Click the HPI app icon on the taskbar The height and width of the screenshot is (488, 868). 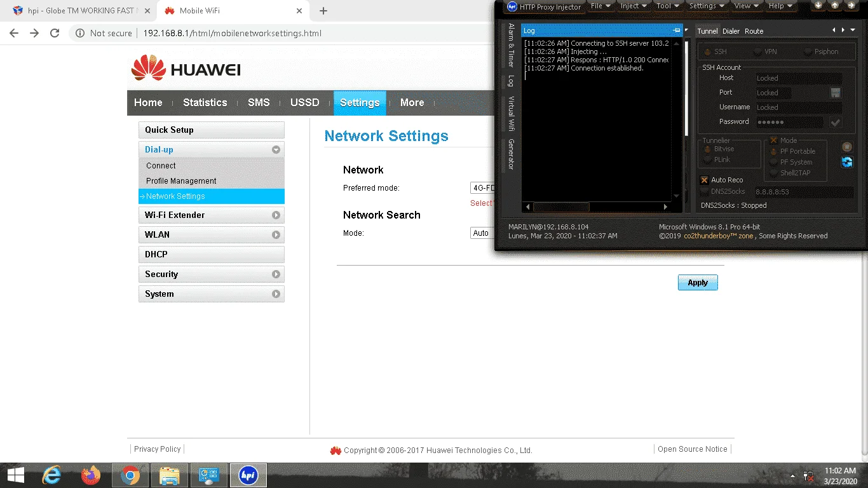(248, 475)
